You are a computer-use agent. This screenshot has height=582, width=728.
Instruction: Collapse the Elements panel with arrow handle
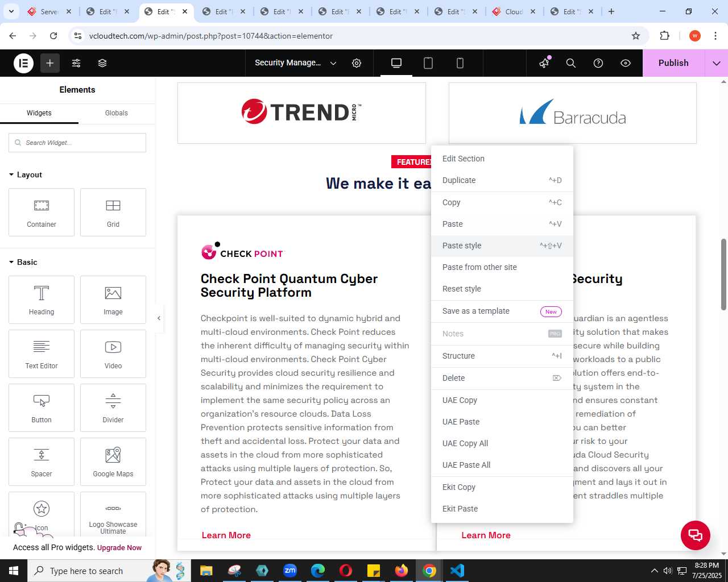tap(159, 318)
